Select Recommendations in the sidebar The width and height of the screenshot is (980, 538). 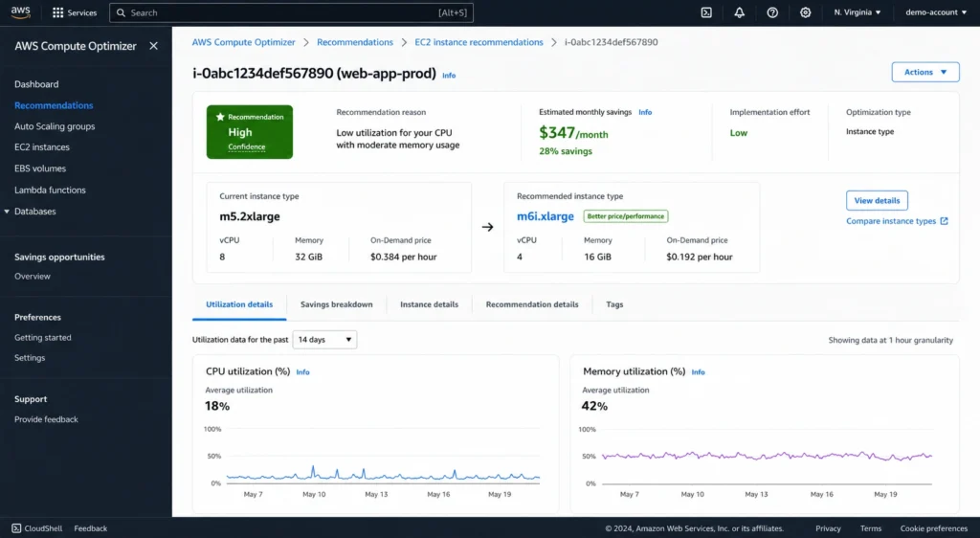54,105
